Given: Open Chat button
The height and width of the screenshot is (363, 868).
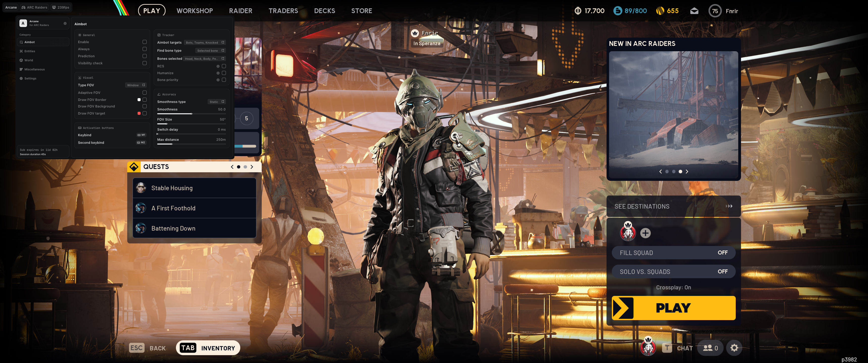Looking at the screenshot, I should [677, 348].
